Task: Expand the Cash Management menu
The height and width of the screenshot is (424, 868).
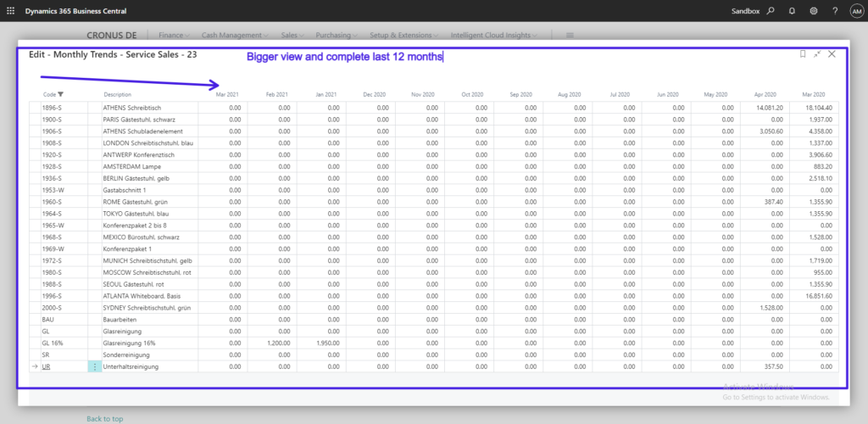Action: pos(235,36)
